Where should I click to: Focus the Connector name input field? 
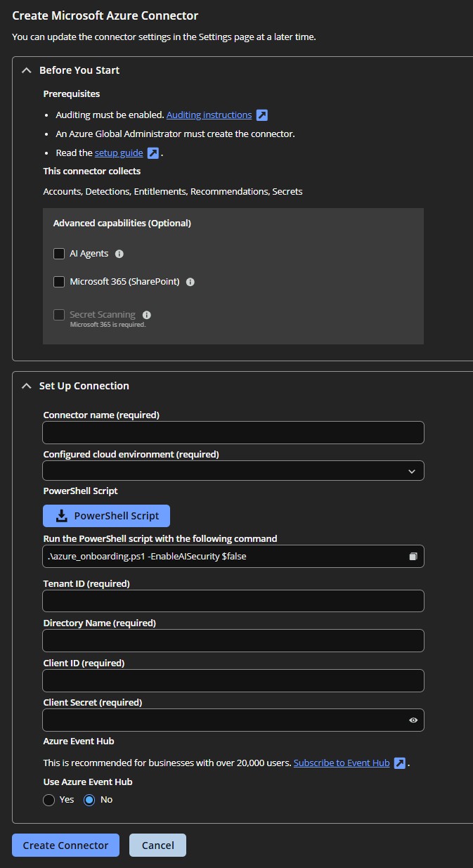233,433
